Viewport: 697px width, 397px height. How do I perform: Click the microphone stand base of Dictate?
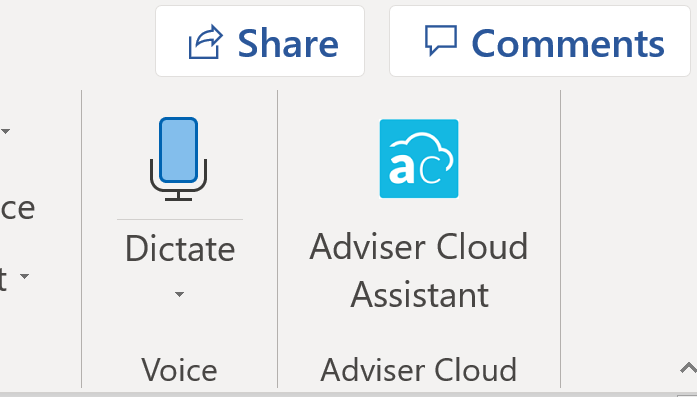point(178,196)
